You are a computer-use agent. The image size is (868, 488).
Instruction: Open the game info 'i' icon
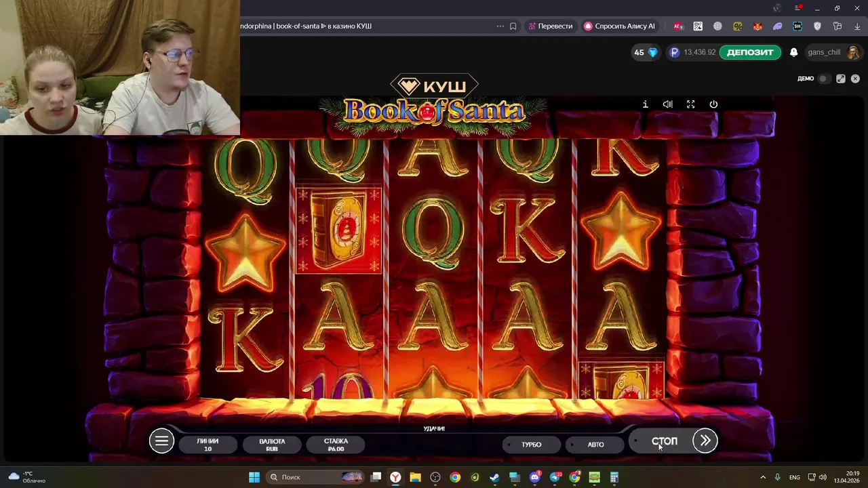645,104
